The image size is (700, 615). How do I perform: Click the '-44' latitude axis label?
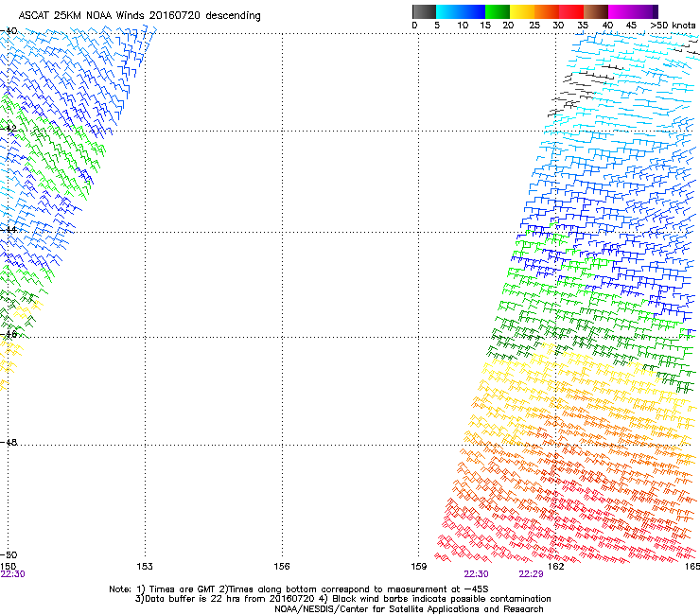tap(9, 229)
